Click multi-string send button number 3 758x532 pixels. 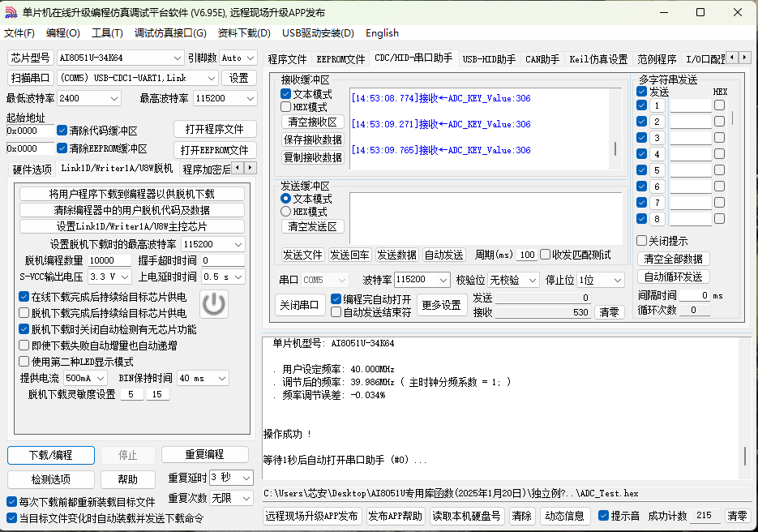[657, 138]
